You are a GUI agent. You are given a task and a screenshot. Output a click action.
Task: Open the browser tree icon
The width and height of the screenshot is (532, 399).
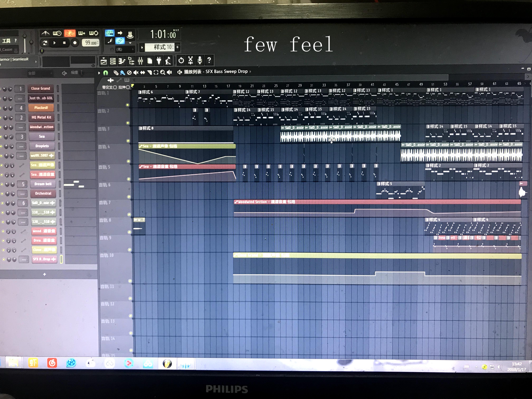131,61
